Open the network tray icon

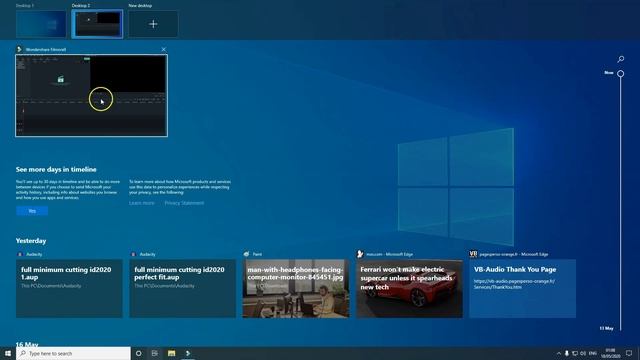[575, 353]
